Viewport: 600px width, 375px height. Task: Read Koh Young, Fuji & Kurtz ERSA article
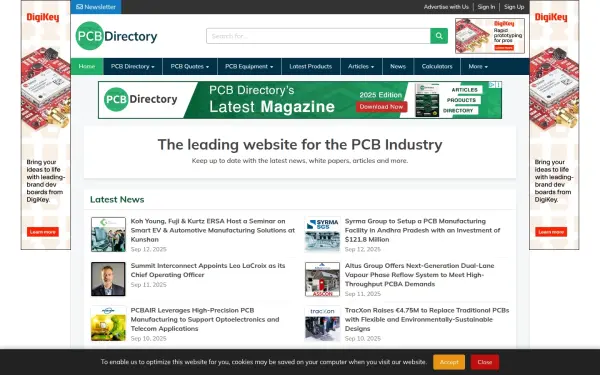213,230
